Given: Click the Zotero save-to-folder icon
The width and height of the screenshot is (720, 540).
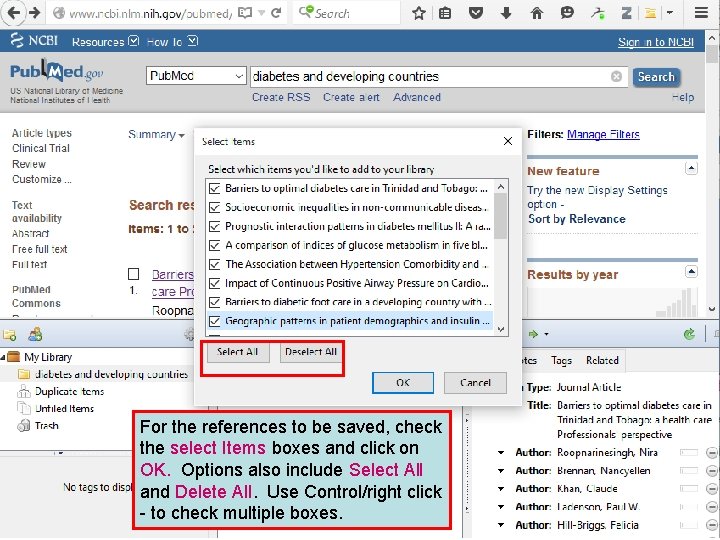Looking at the screenshot, I should [650, 13].
